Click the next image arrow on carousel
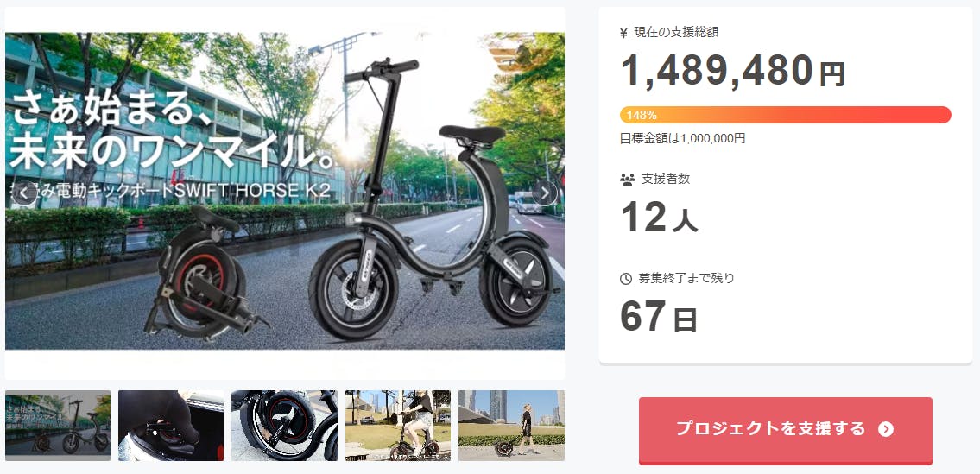 [x=545, y=193]
